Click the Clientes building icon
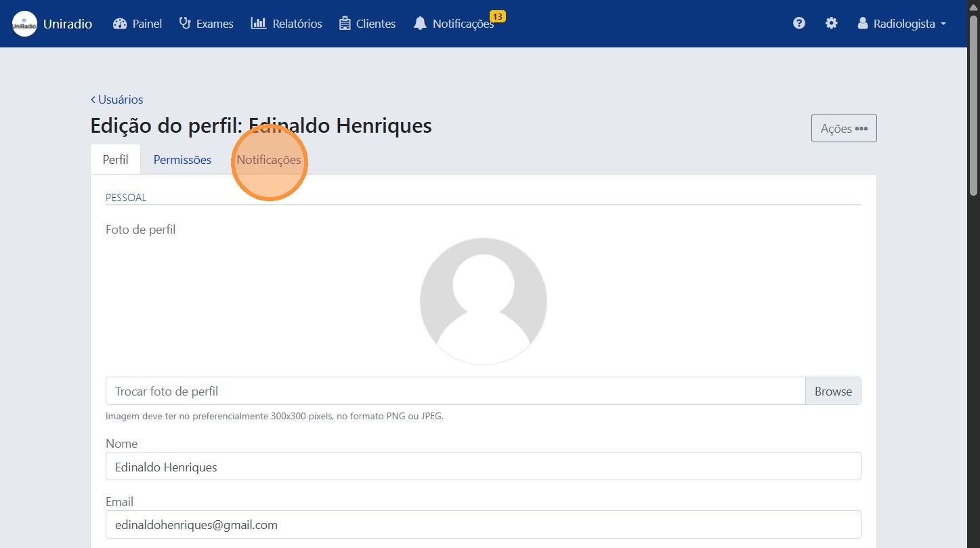Viewport: 980px width, 548px height. (x=345, y=23)
